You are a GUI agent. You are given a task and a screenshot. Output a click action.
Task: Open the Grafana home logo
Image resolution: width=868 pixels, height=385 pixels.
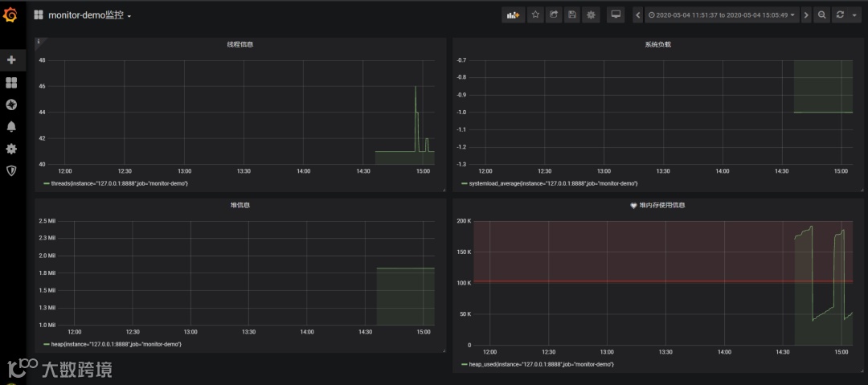pyautogui.click(x=10, y=15)
